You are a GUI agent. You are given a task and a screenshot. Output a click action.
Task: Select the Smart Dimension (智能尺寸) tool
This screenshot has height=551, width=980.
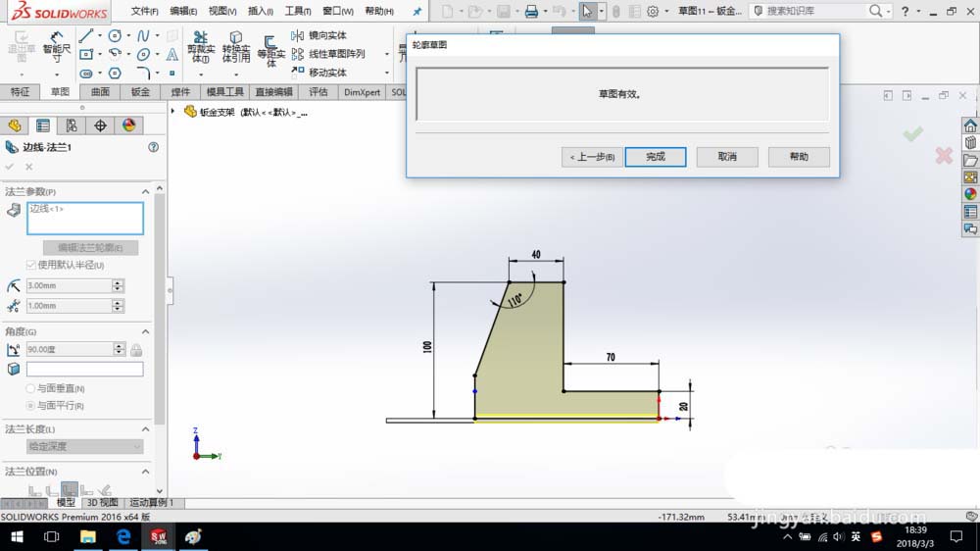point(56,46)
